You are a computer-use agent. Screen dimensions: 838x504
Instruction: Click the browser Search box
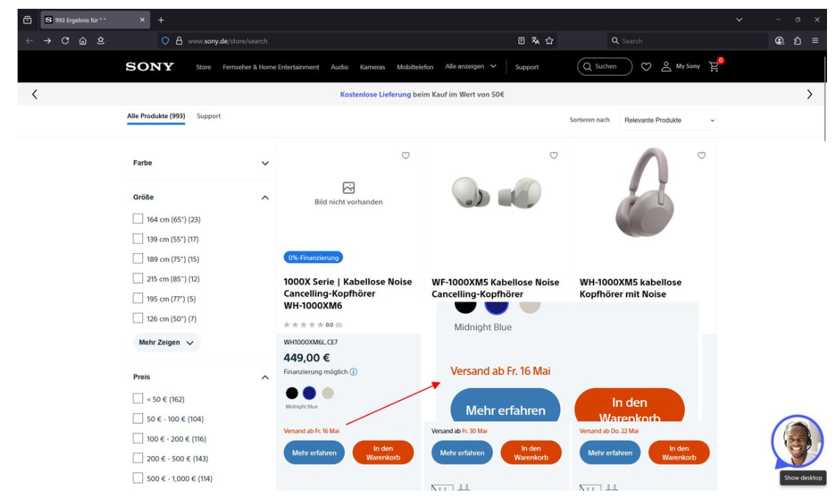[688, 40]
